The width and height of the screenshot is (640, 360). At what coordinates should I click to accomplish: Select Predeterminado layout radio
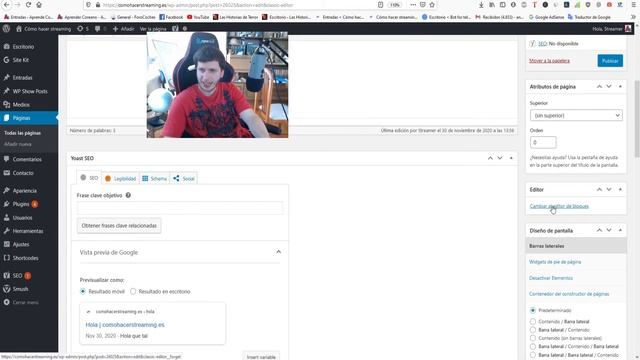[x=533, y=311]
